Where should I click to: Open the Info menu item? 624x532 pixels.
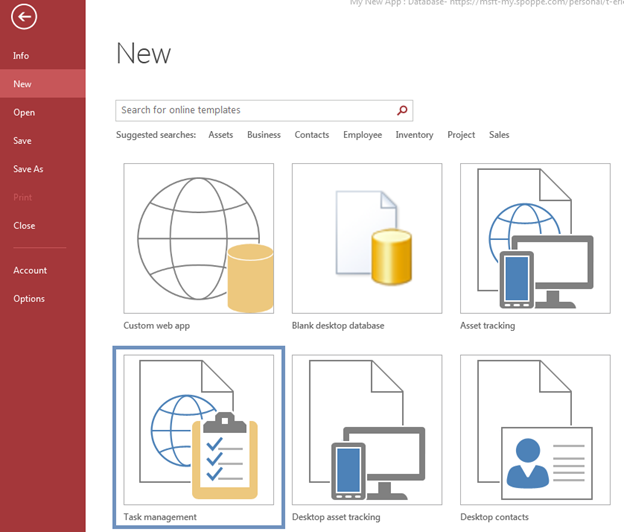click(x=21, y=56)
